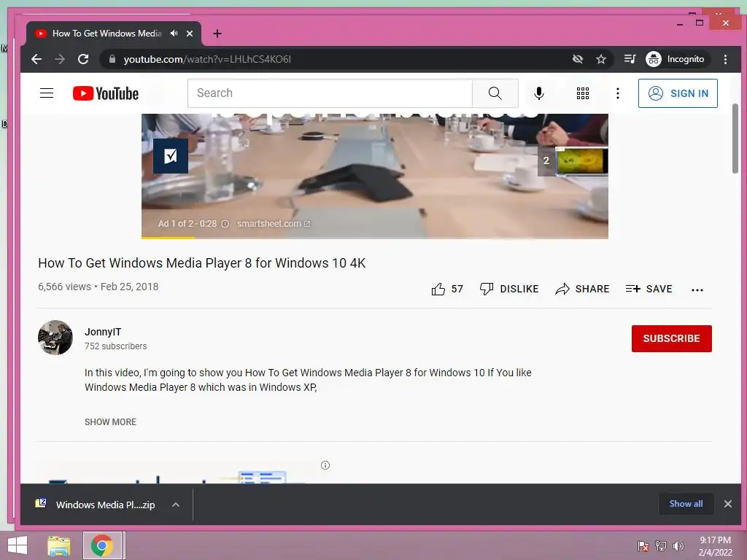Open a new browser tab
This screenshot has height=560, width=747.
[217, 34]
